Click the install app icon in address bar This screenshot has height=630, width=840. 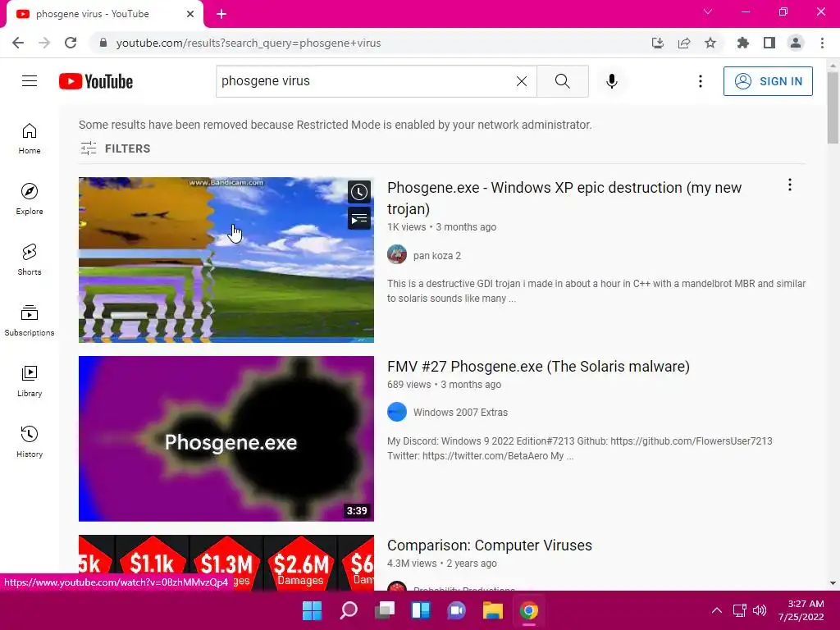tap(657, 43)
